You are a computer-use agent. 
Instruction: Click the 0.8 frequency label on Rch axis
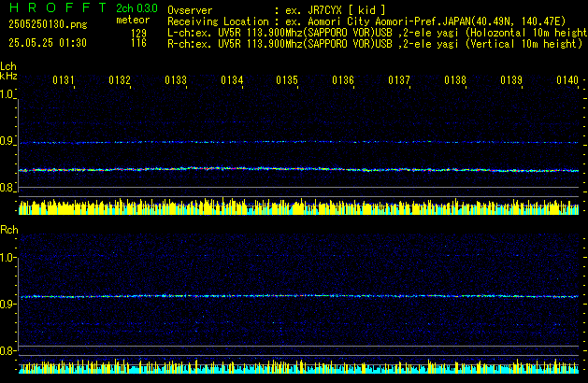point(7,351)
